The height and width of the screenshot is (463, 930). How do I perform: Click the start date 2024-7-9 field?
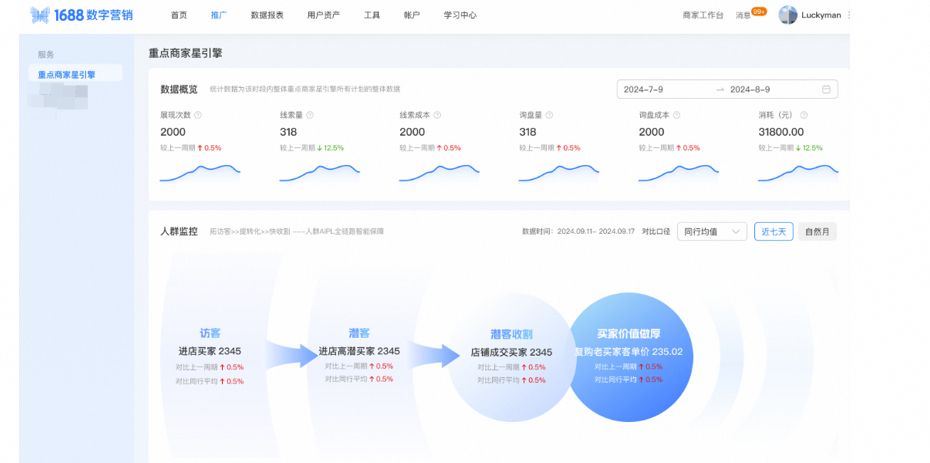(644, 90)
